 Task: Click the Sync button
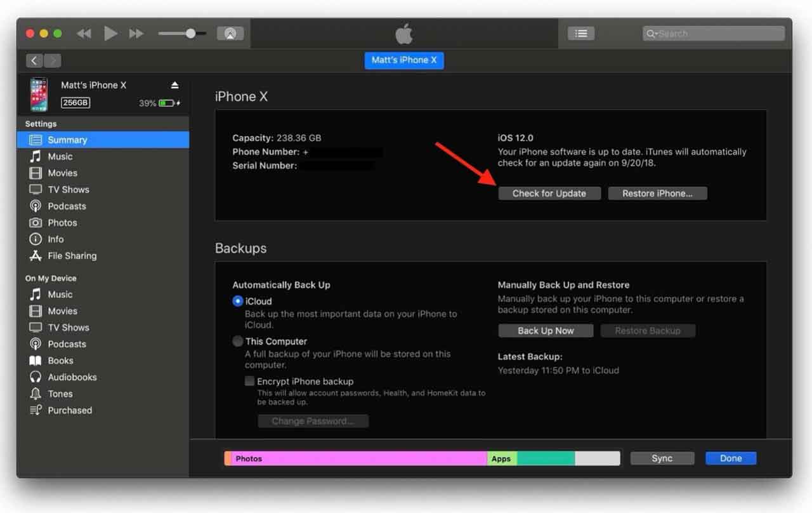(x=662, y=458)
